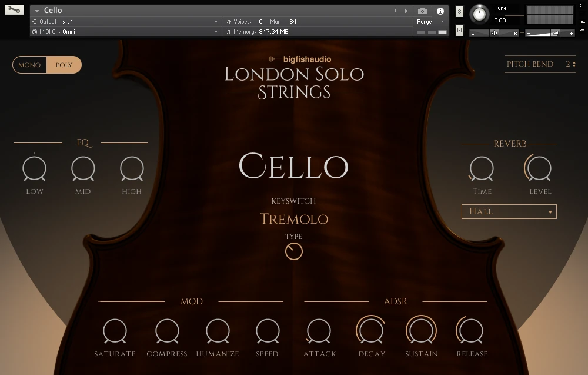The width and height of the screenshot is (588, 375).
Task: Click the keyswitch TYPE knob
Action: click(x=293, y=251)
